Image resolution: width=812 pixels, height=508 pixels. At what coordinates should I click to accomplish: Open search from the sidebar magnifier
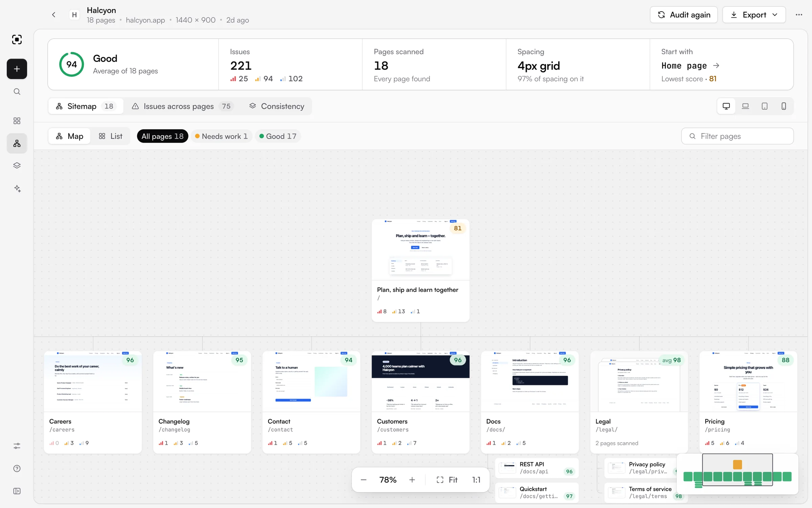[x=17, y=92]
